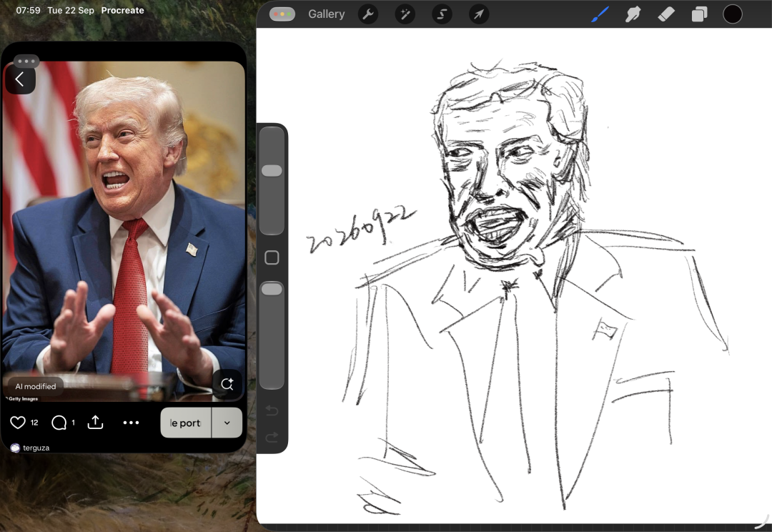Share the photo post
This screenshot has height=532, width=772.
point(95,422)
